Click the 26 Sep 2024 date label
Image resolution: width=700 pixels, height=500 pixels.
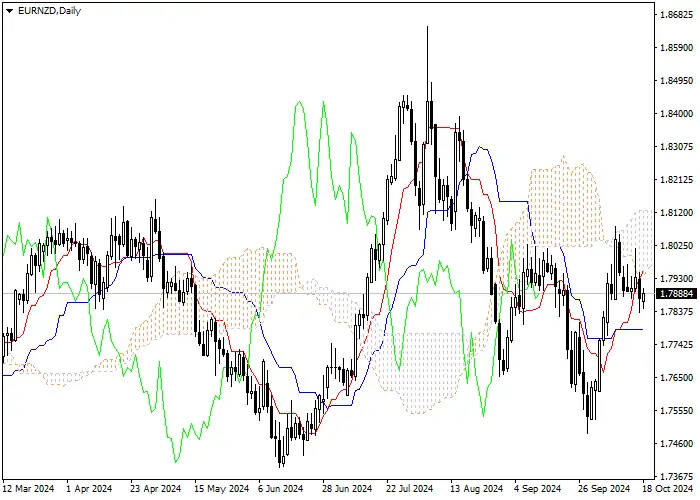click(604, 489)
